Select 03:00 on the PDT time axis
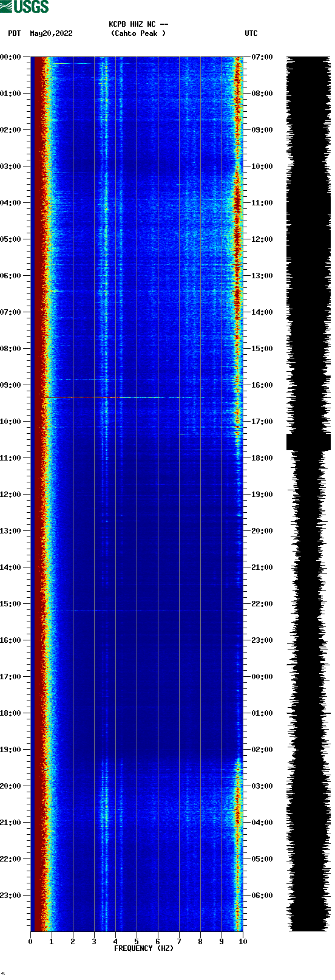The height and width of the screenshot is (980, 335). click(10, 166)
